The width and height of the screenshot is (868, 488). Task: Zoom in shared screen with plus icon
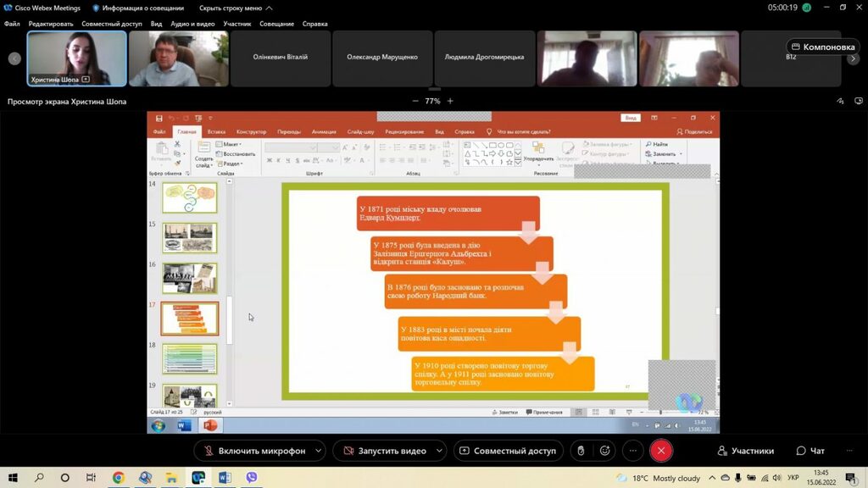coord(450,101)
